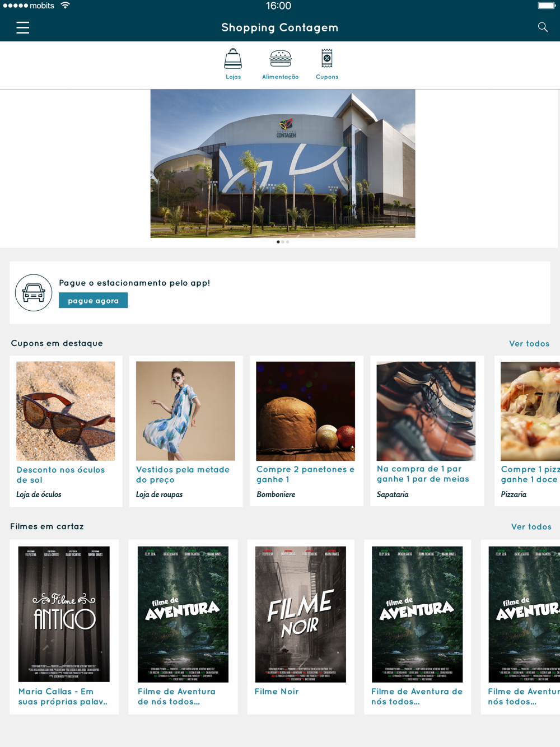View all movies via 'Ver todos'
The width and height of the screenshot is (560, 747).
click(x=531, y=526)
